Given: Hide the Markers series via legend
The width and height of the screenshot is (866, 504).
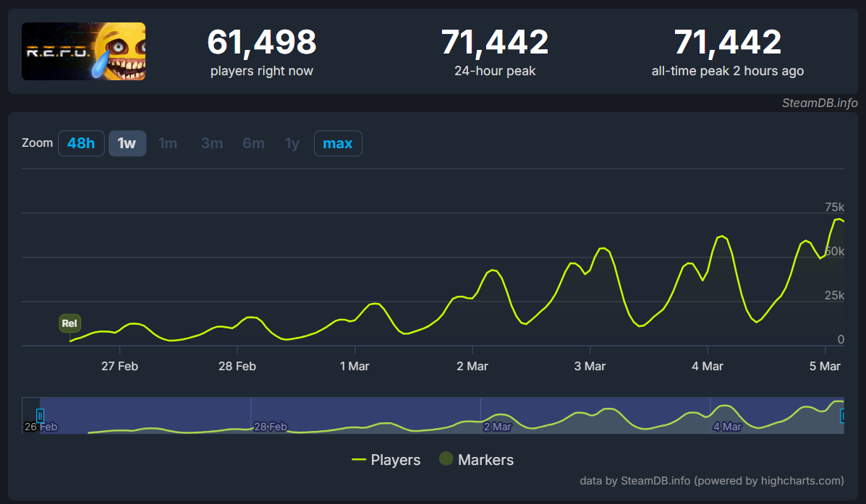Looking at the screenshot, I should pyautogui.click(x=476, y=460).
